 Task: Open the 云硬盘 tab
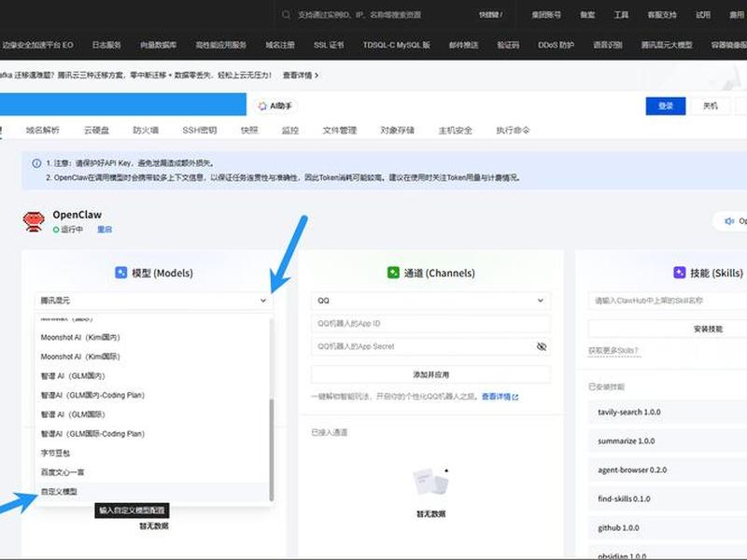(96, 130)
